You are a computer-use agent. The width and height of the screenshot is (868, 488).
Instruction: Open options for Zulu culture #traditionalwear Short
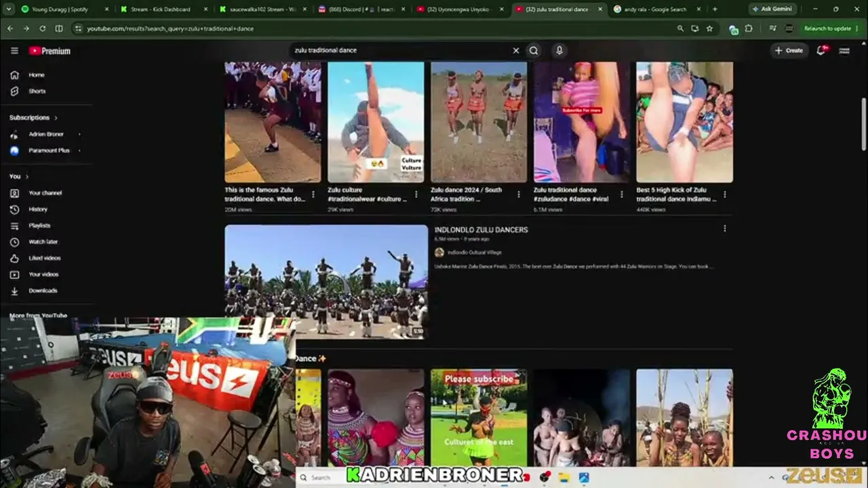tap(416, 195)
